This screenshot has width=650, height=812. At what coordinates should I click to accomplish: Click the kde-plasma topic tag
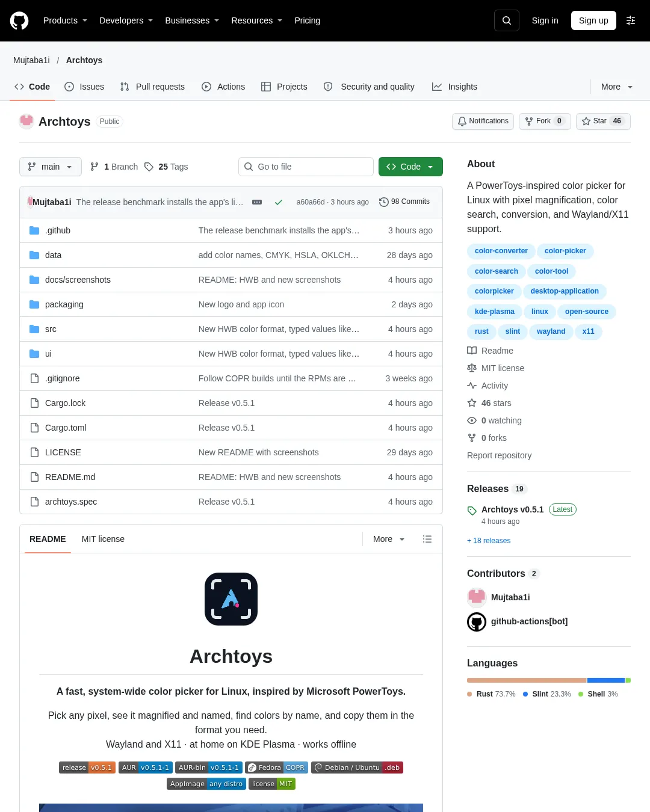(494, 312)
